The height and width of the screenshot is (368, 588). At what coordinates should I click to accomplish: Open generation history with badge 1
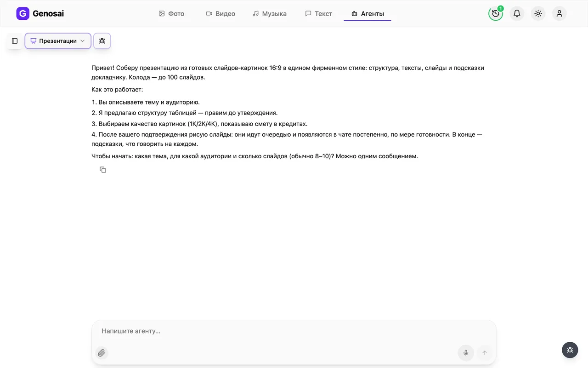[496, 13]
